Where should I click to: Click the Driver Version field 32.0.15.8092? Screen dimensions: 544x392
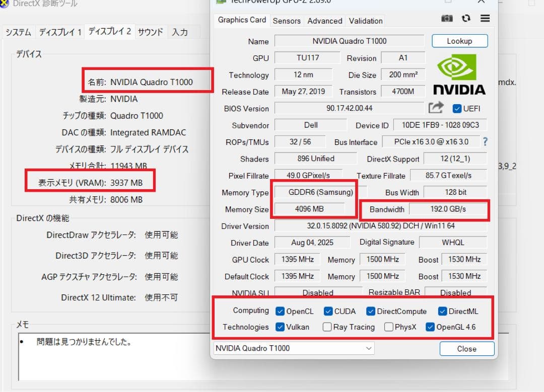[380, 225]
